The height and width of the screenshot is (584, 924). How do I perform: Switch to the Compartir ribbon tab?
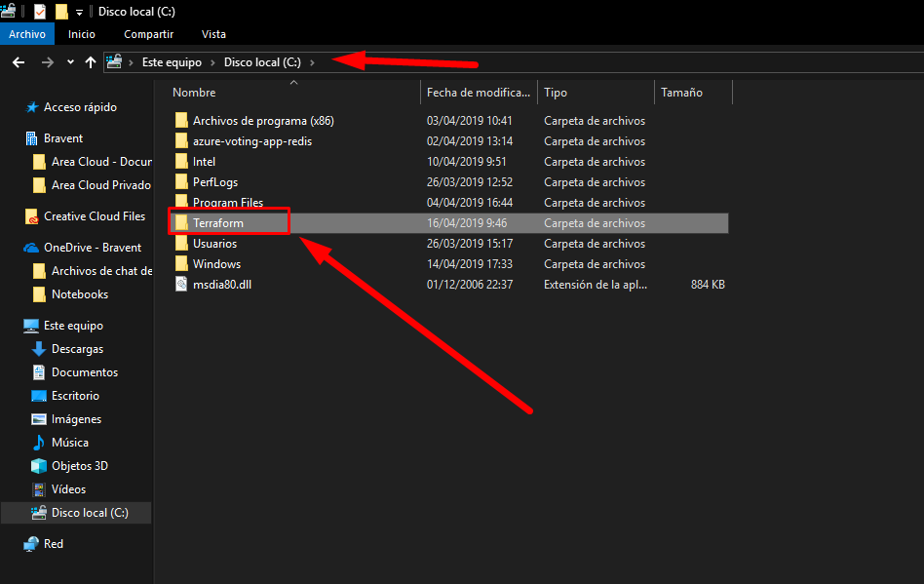[x=148, y=34]
